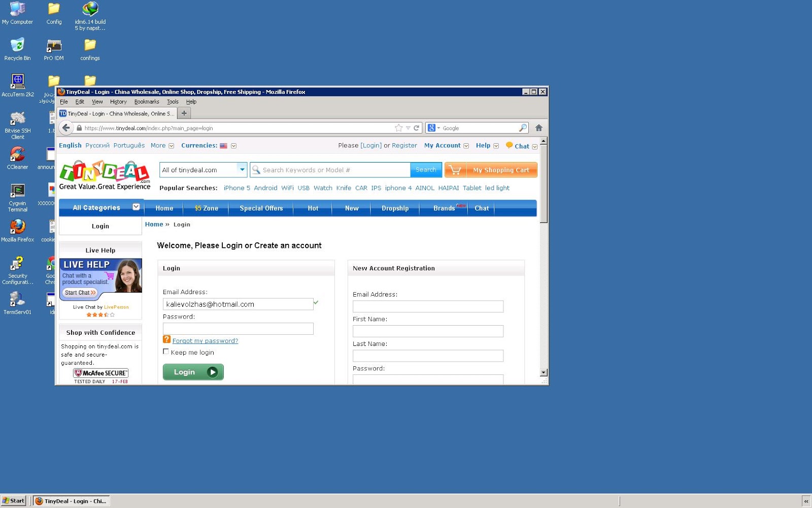The height and width of the screenshot is (508, 812).
Task: Open the Tools menu
Action: coord(173,102)
